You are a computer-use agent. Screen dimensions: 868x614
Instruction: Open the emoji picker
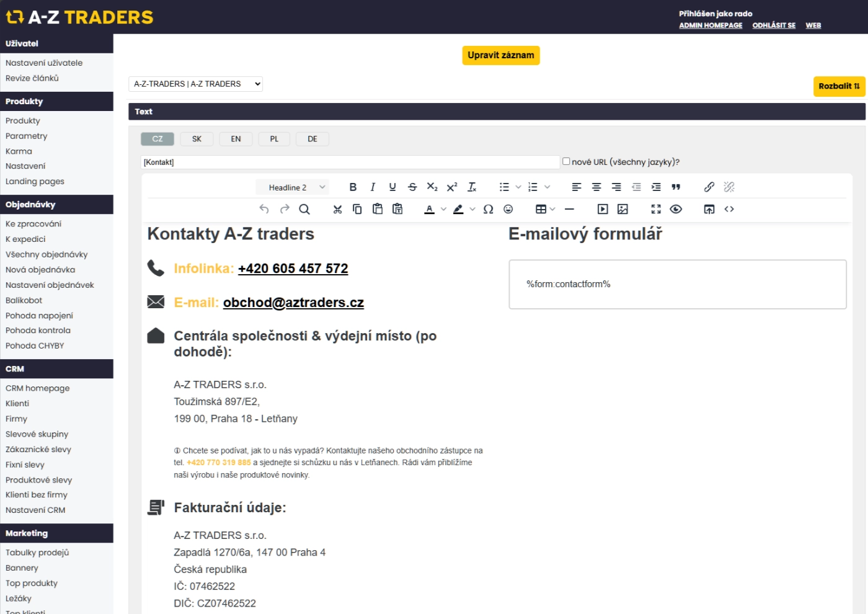[x=508, y=210]
